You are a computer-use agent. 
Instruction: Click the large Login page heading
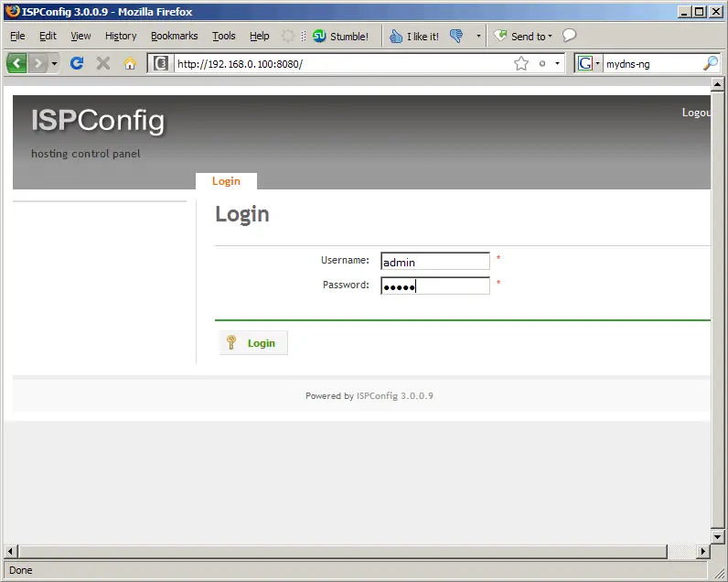(241, 213)
